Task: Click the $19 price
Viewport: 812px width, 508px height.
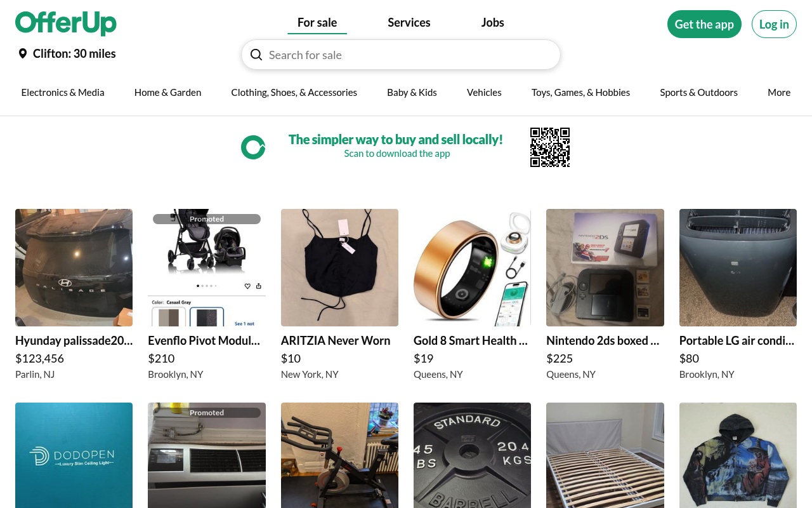Action: coord(424,359)
